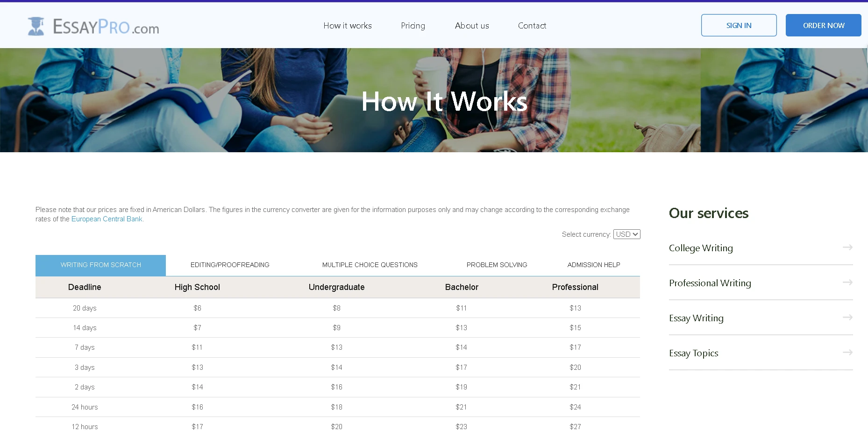This screenshot has width=868, height=431.
Task: Switch to the Editing/Proofreading tab
Action: (230, 265)
